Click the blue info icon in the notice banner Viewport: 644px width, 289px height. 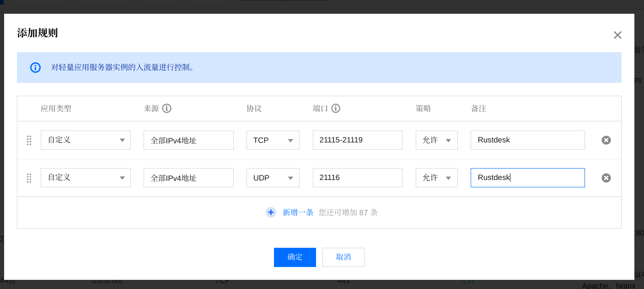pyautogui.click(x=36, y=67)
